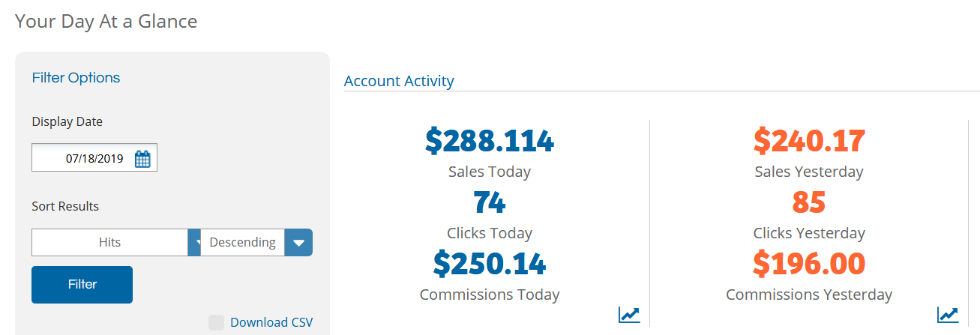The height and width of the screenshot is (335, 980).
Task: Click the $250.14 Commissions Today amount
Action: point(490,264)
